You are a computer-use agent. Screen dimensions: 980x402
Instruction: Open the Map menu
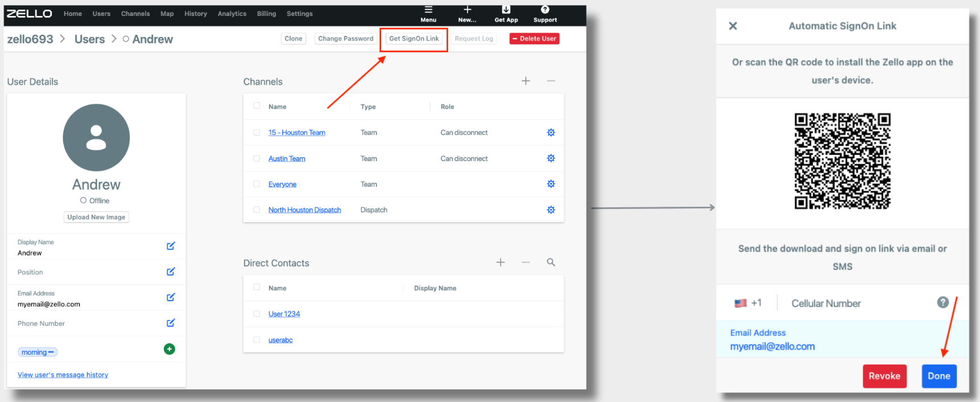(167, 14)
